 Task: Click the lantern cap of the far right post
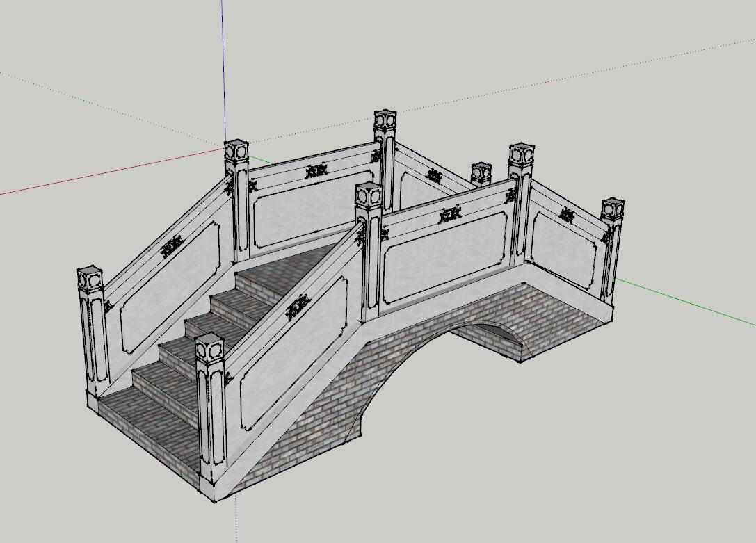613,210
